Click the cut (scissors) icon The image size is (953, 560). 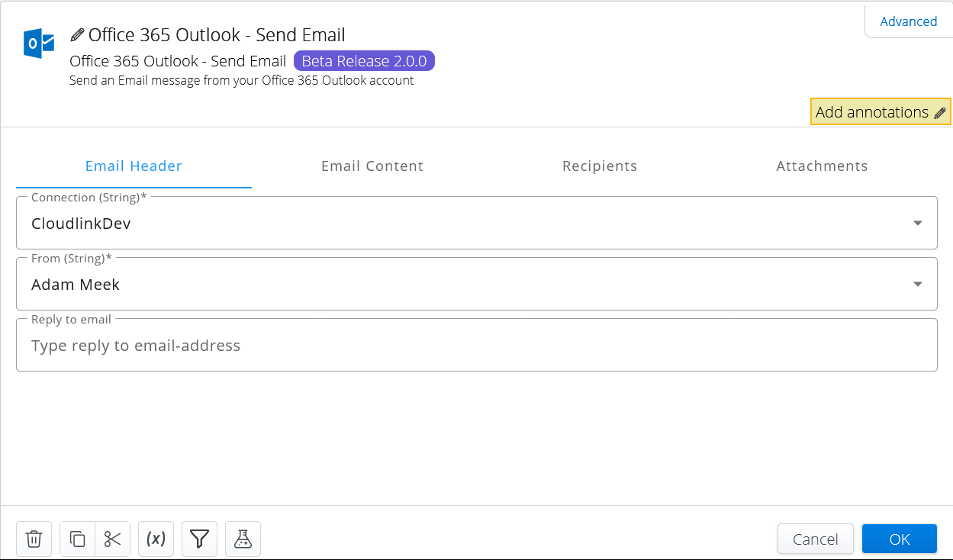113,539
